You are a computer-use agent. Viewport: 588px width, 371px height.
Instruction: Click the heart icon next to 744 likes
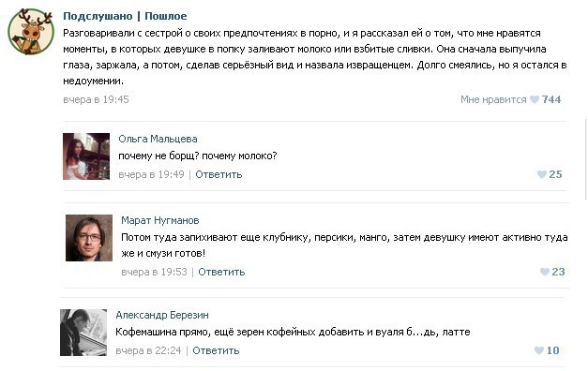tap(535, 99)
